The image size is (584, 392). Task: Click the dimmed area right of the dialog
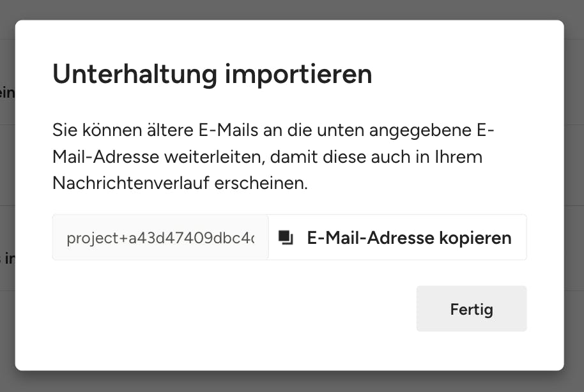point(574,192)
